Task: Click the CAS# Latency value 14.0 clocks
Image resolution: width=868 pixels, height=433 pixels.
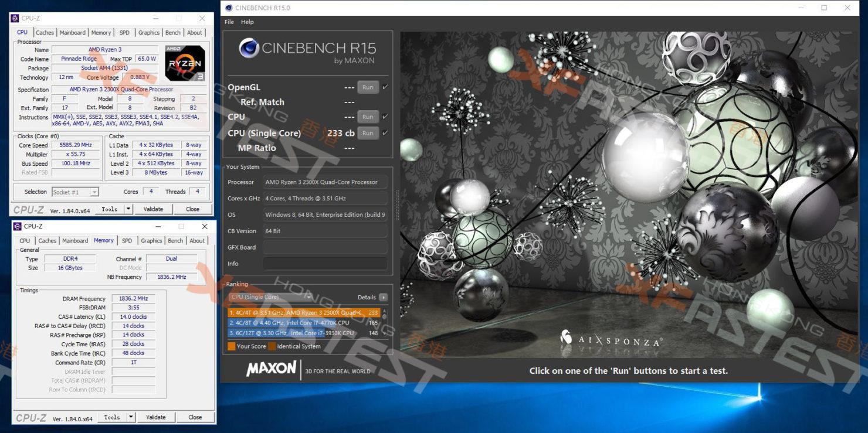Action: click(133, 317)
